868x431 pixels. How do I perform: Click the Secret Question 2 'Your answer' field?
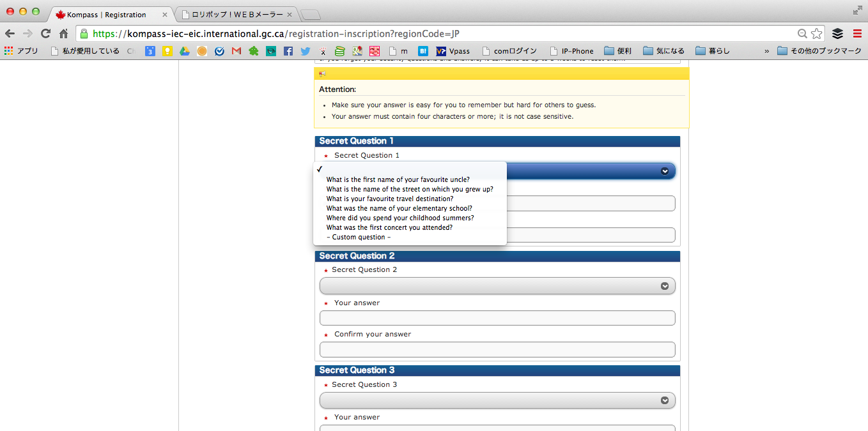[x=497, y=318]
